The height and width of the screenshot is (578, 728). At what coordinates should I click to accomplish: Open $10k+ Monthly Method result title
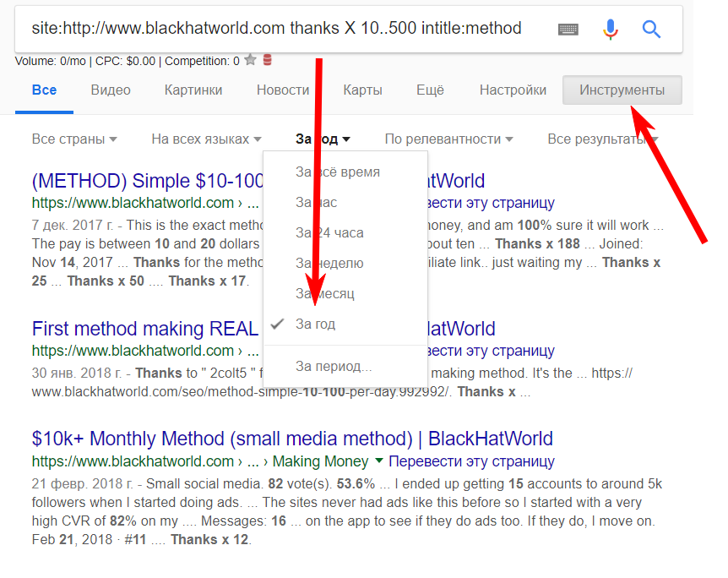pyautogui.click(x=292, y=439)
